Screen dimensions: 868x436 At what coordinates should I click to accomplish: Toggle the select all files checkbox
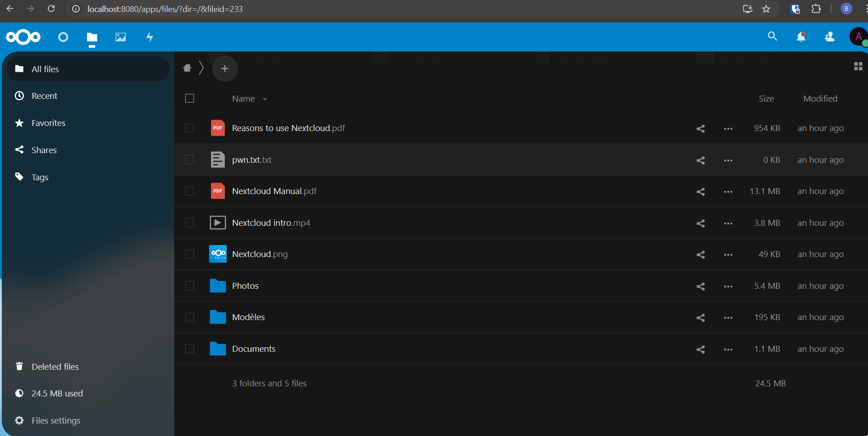[189, 98]
